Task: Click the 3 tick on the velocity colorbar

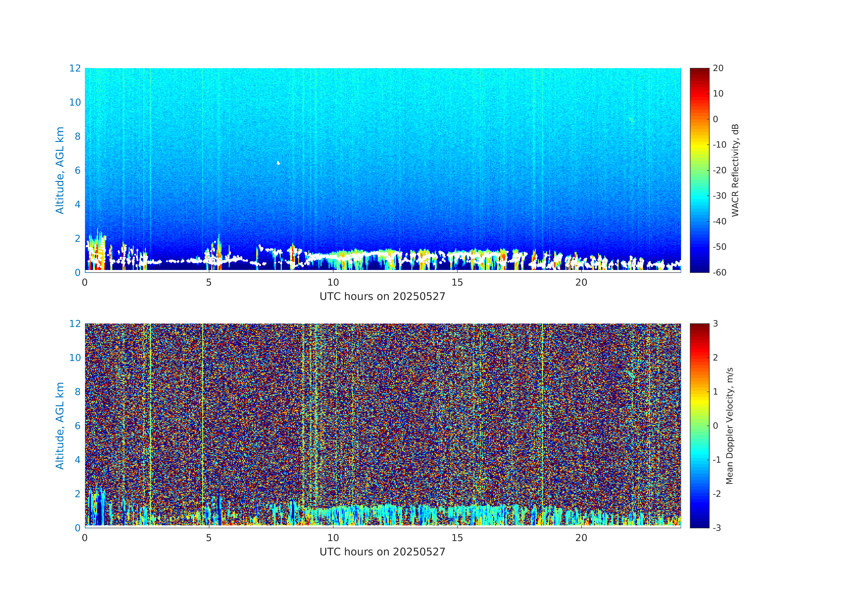Action: click(x=716, y=324)
